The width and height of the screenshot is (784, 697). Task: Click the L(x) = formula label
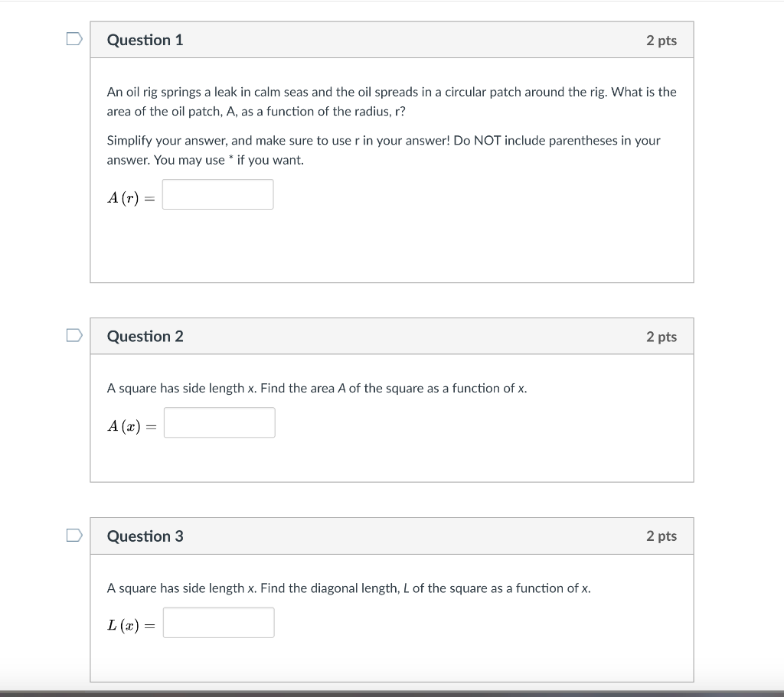tap(132, 625)
